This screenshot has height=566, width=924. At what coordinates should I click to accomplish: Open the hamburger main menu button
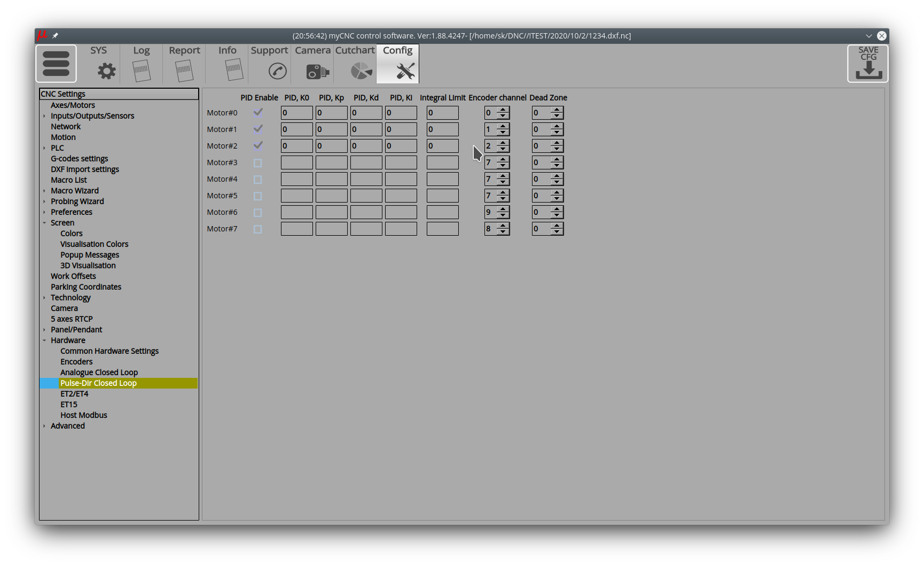pos(56,64)
